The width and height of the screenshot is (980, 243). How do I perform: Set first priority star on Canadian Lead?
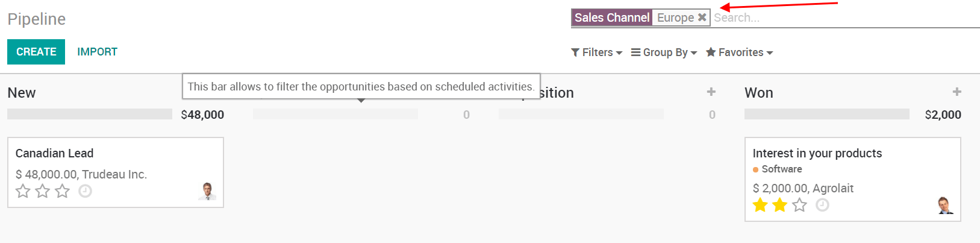click(23, 191)
